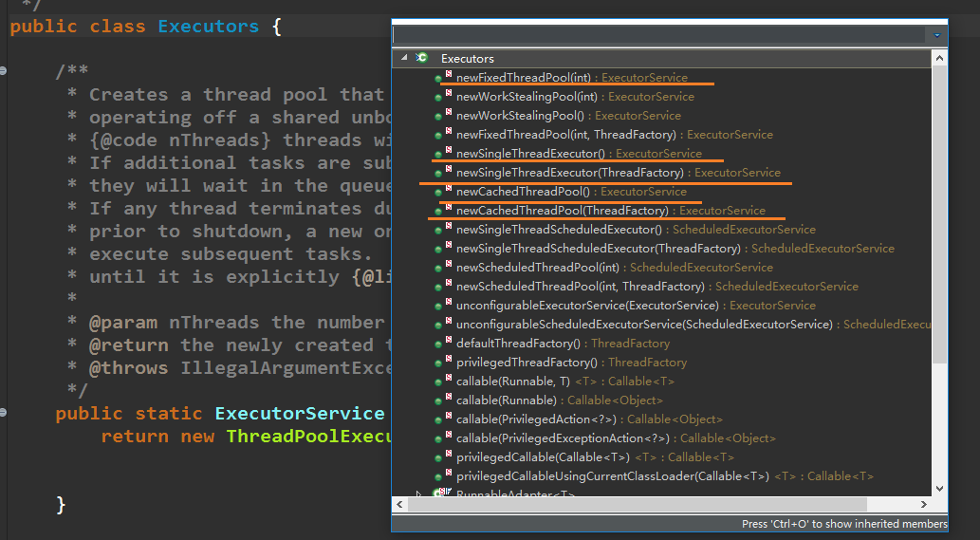Jump to privilegedThreadFactory() method
980x540 pixels.
(x=571, y=363)
